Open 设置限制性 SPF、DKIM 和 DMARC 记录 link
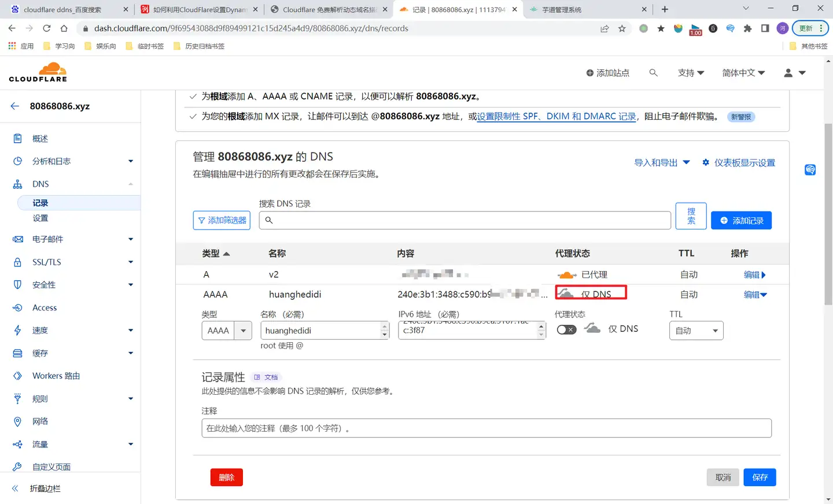The height and width of the screenshot is (504, 833). point(556,116)
